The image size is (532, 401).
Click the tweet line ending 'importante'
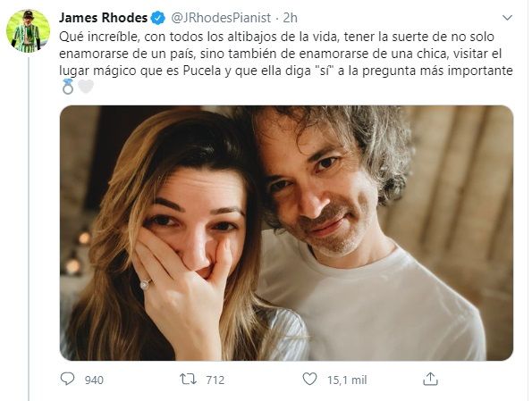pyautogui.click(x=286, y=71)
